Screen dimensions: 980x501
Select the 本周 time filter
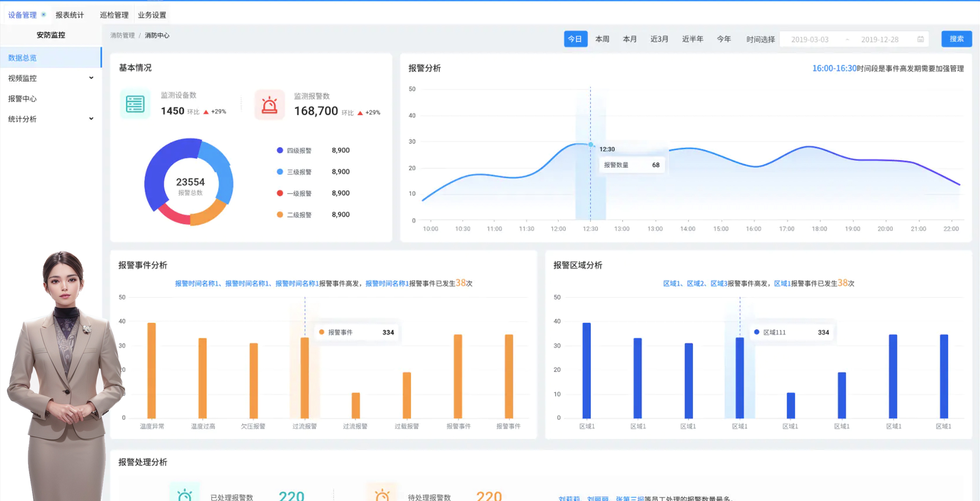click(x=602, y=39)
